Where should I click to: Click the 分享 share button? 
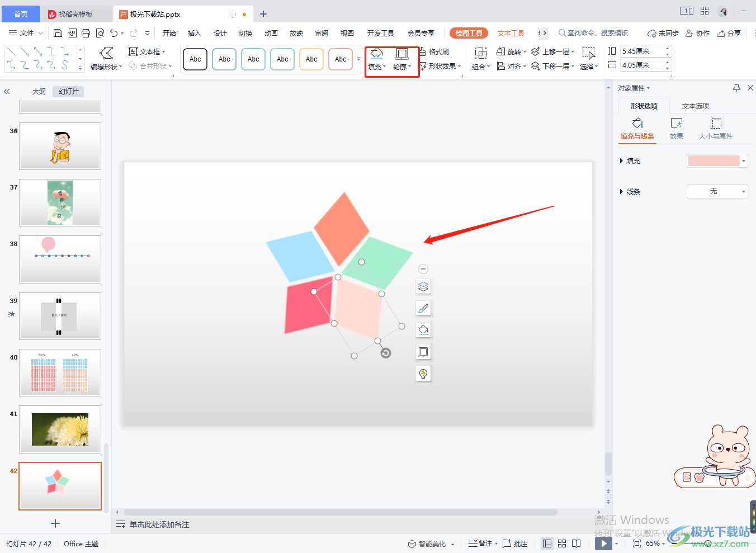coord(729,33)
